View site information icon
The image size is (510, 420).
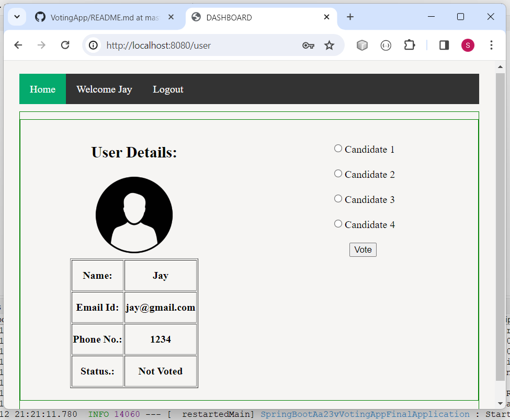pyautogui.click(x=93, y=45)
